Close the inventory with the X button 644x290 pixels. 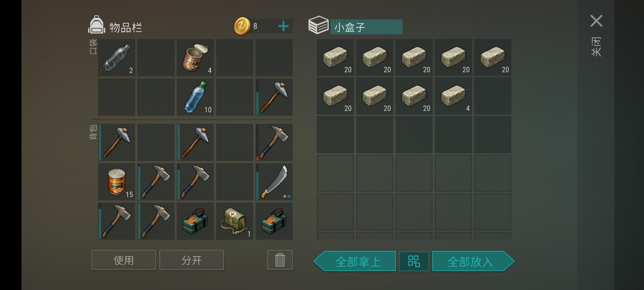coord(596,21)
